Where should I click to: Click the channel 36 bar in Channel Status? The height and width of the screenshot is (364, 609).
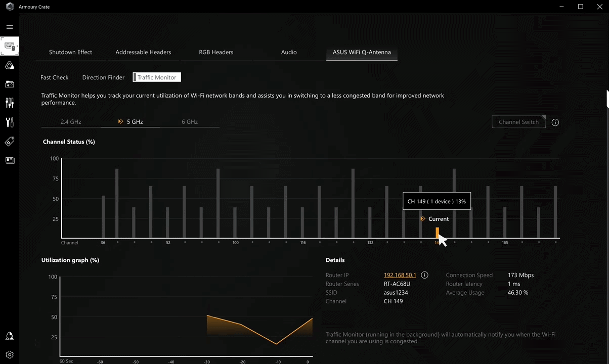coord(104,217)
